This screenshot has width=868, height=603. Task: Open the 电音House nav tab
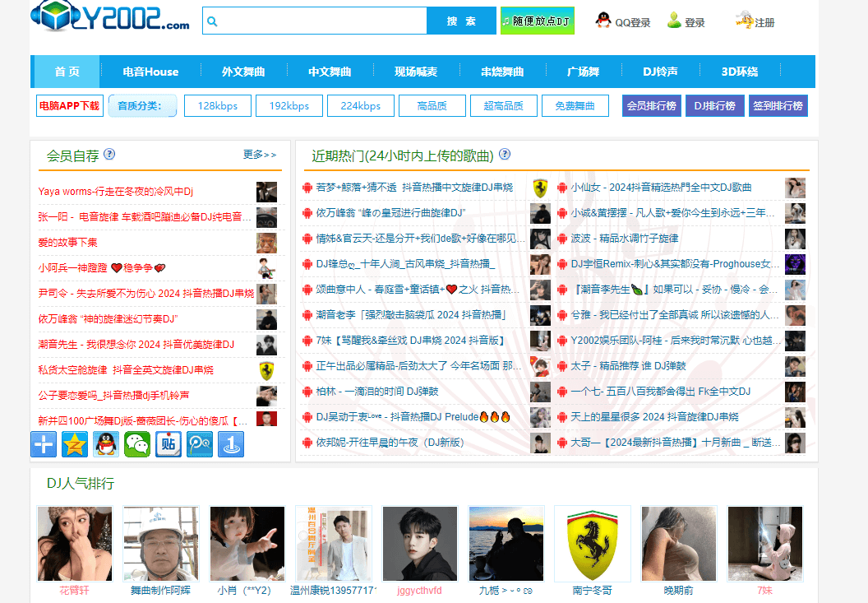pyautogui.click(x=150, y=72)
